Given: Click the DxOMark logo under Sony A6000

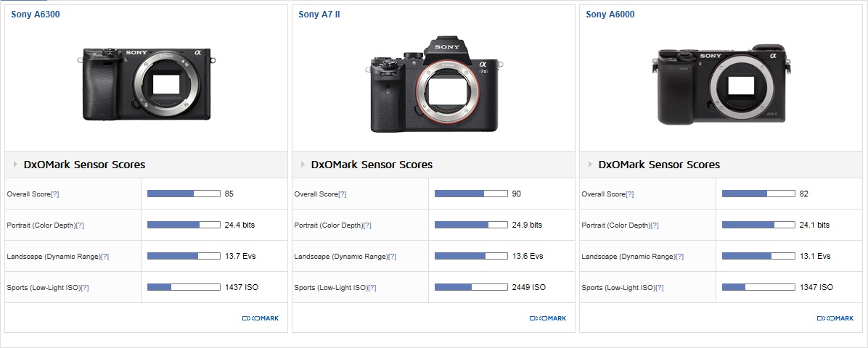Looking at the screenshot, I should [835, 318].
